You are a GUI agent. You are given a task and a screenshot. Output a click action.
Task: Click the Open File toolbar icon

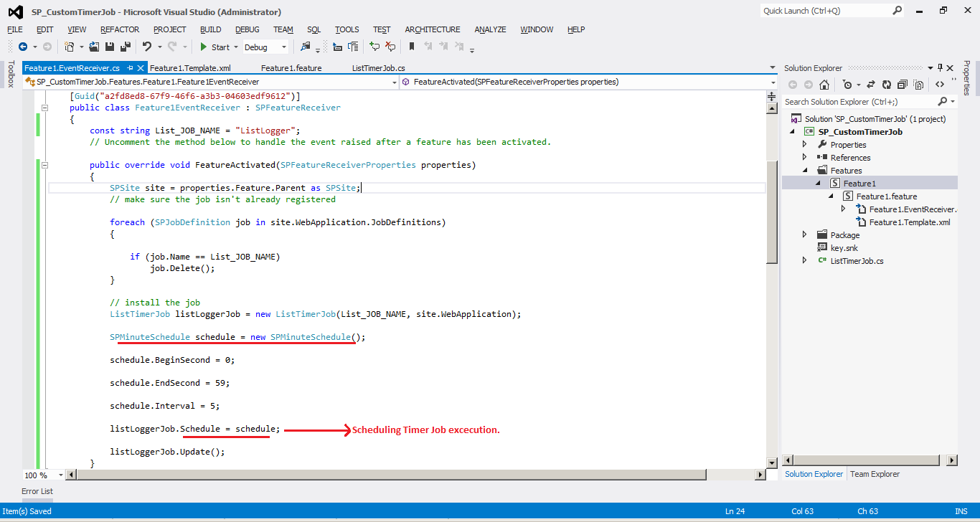point(95,47)
